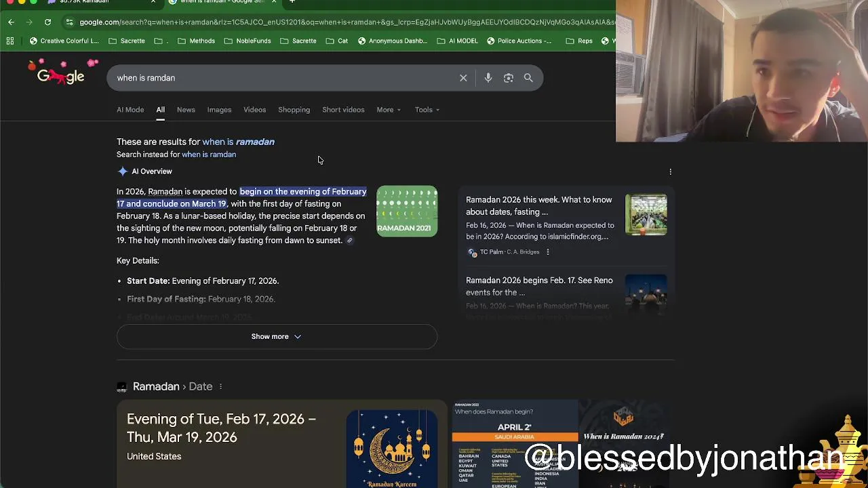Open three-dot menu beside Ramadan Date heading

220,386
